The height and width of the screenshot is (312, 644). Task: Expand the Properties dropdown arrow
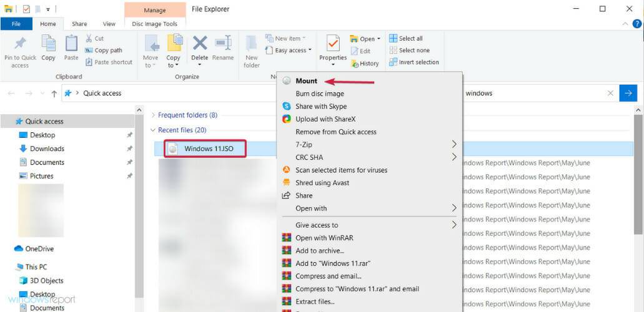pos(333,65)
